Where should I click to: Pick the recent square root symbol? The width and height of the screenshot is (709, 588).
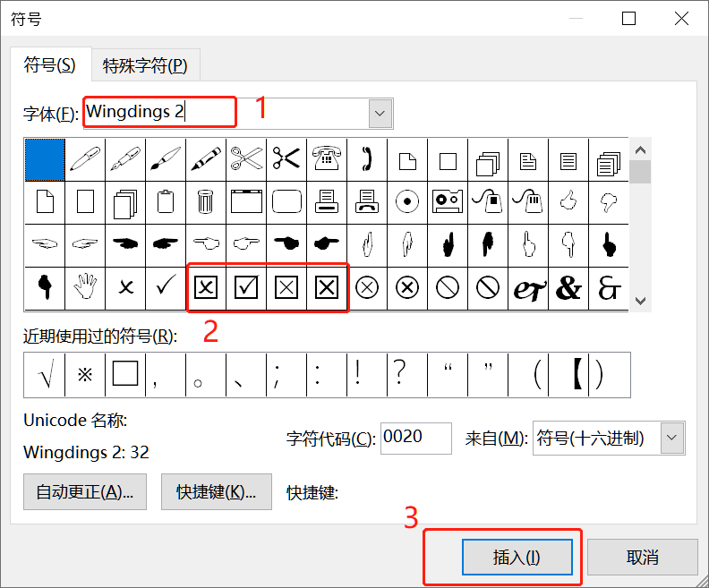tap(45, 375)
